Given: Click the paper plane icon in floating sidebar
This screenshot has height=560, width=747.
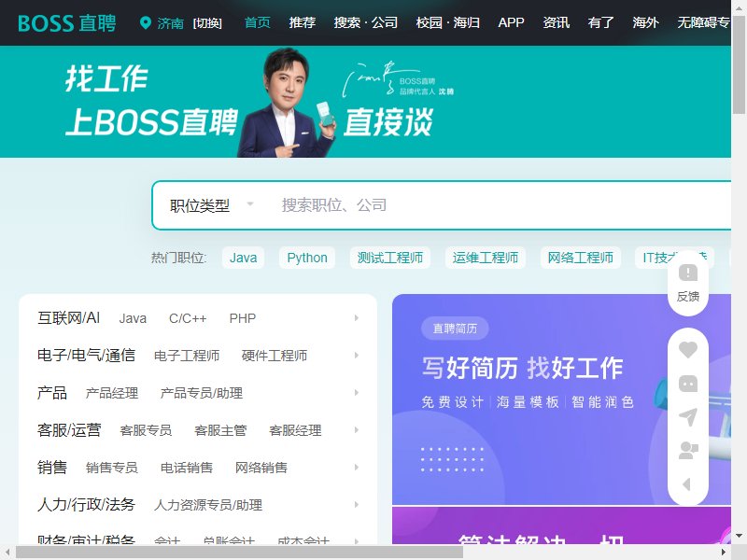Looking at the screenshot, I should [688, 417].
